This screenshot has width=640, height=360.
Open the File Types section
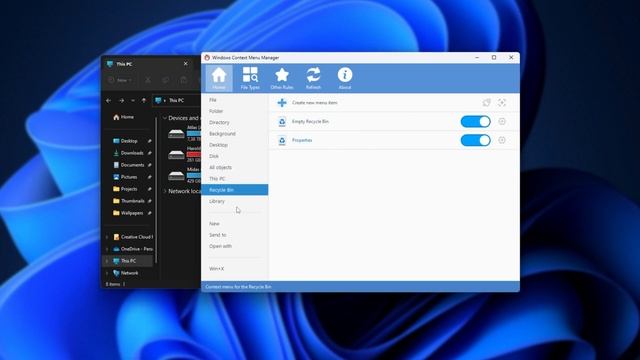250,78
